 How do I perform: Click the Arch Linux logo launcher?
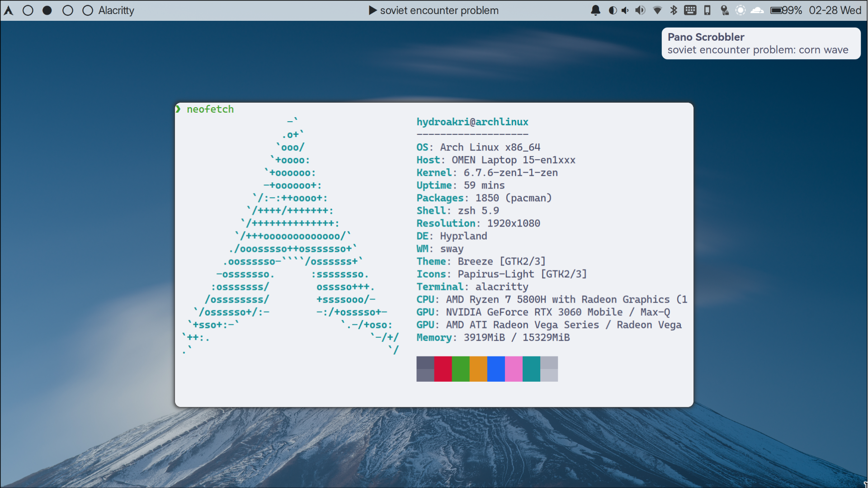(x=9, y=10)
